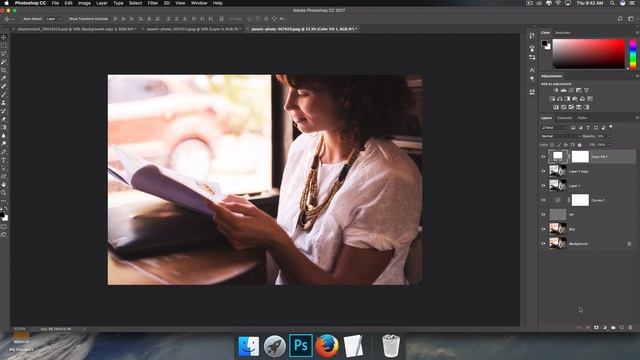The image size is (640, 360).
Task: Toggle visibility of Curves 1 layer
Action: tap(543, 200)
